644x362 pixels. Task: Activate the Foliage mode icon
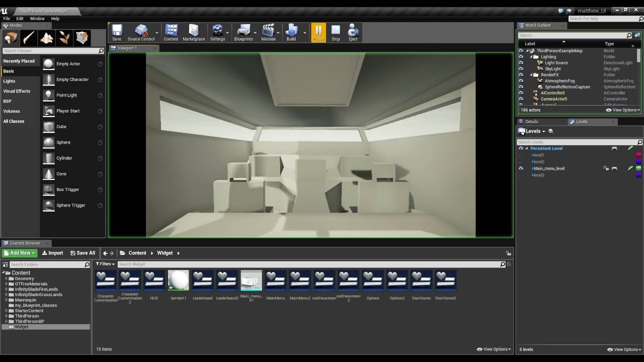[64, 38]
